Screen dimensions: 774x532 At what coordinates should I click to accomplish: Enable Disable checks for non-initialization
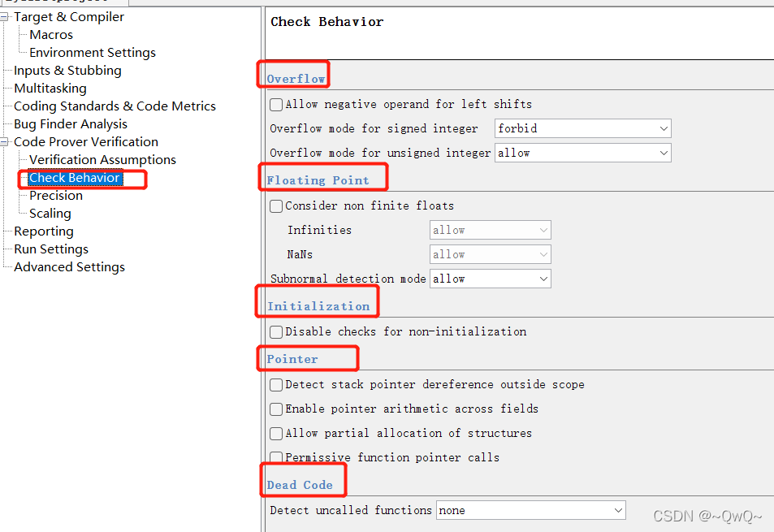pyautogui.click(x=275, y=331)
